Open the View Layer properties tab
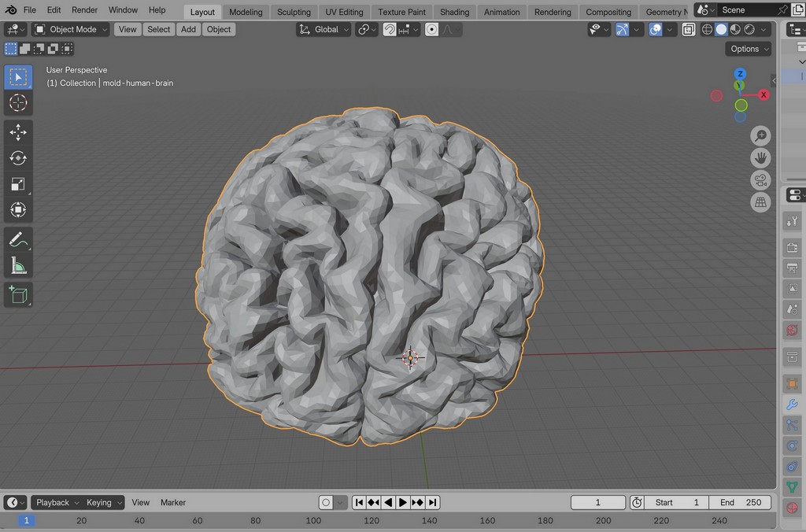 coord(792,288)
